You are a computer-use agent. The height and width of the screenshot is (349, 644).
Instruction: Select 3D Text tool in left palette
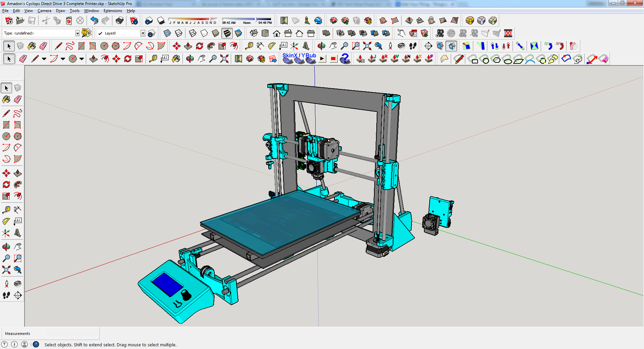[18, 233]
